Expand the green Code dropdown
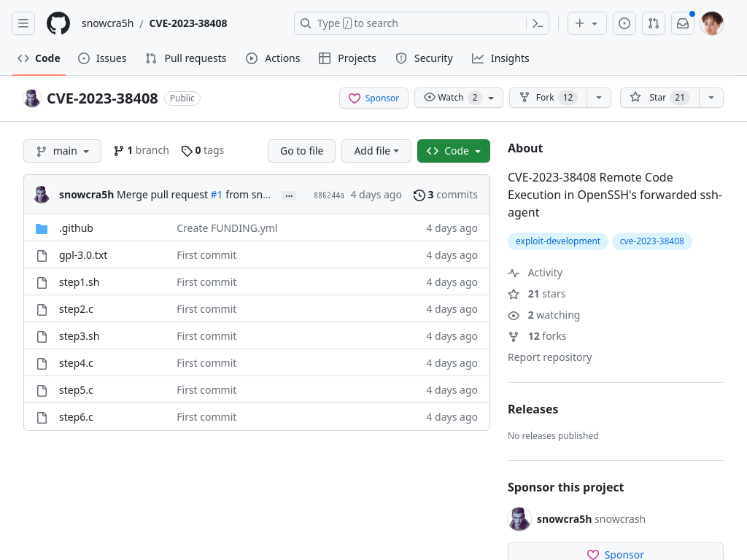This screenshot has height=560, width=747. [453, 151]
